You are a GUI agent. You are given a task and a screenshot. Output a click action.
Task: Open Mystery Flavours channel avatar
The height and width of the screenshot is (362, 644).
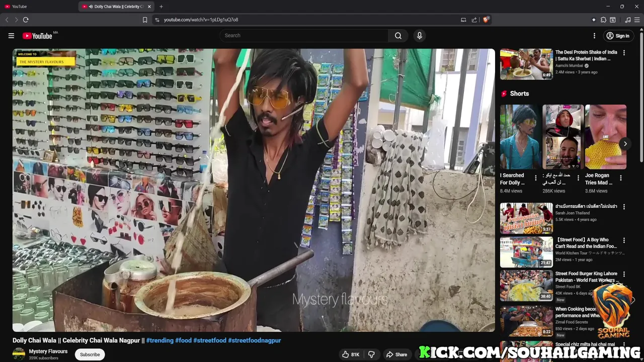(x=19, y=354)
